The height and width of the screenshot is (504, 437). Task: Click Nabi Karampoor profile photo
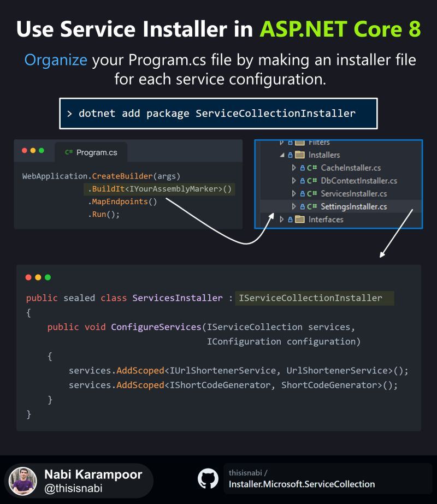point(22,481)
